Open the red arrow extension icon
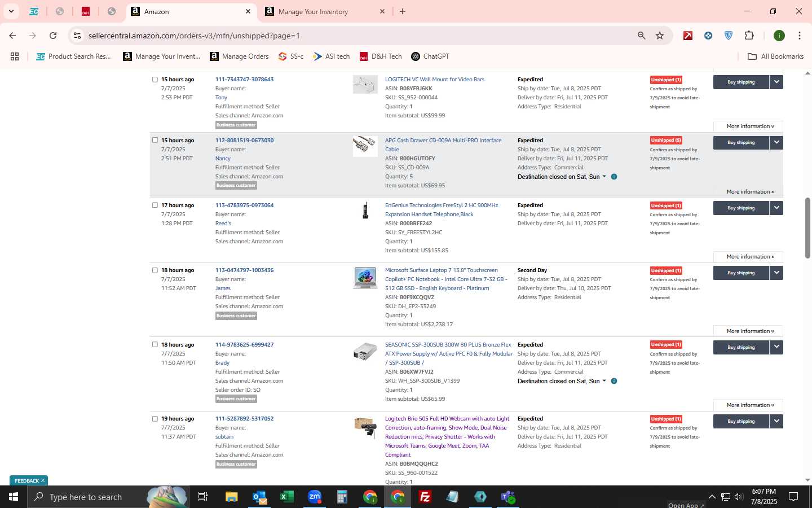This screenshot has width=812, height=508. [688, 36]
